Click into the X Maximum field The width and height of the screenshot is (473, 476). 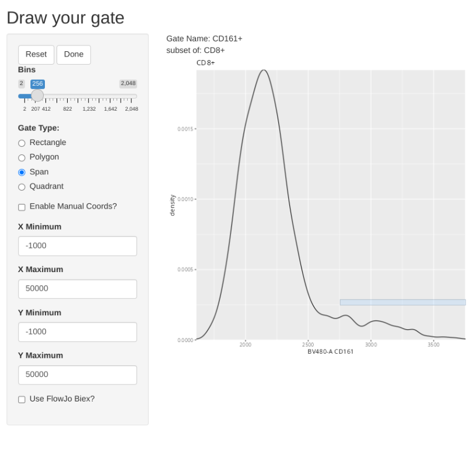click(x=78, y=289)
